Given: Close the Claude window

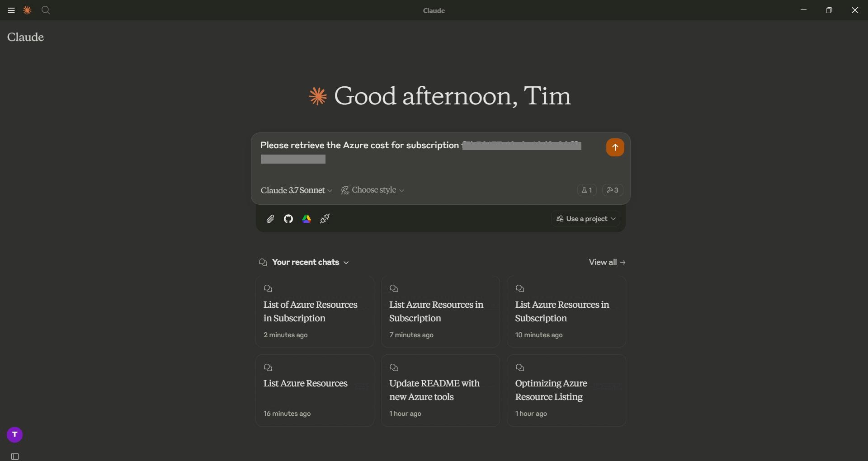Looking at the screenshot, I should [854, 10].
